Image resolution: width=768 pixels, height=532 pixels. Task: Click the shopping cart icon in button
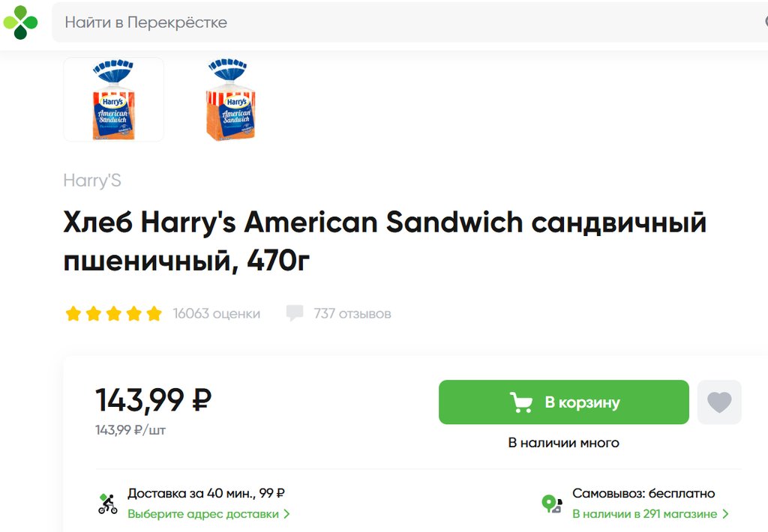[x=521, y=402]
